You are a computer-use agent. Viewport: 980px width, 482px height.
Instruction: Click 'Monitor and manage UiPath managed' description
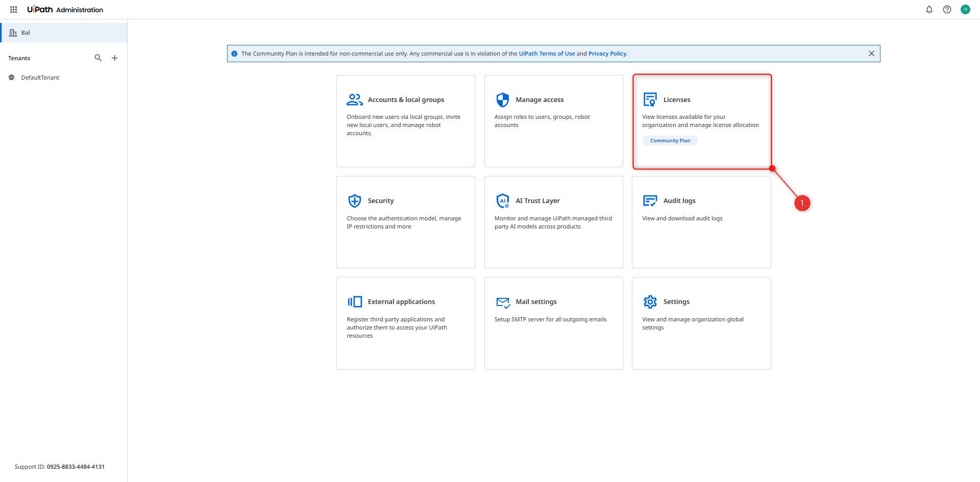click(x=553, y=222)
